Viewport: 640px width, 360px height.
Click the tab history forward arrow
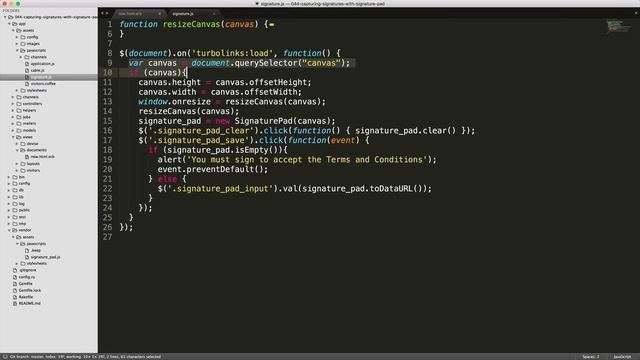107,13
